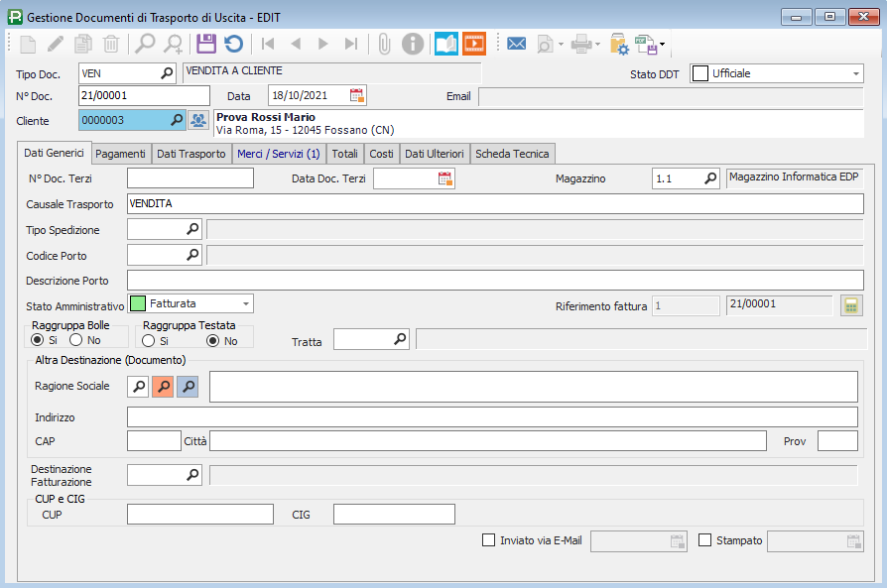Click the Causale Trasporto text field

[x=495, y=203]
